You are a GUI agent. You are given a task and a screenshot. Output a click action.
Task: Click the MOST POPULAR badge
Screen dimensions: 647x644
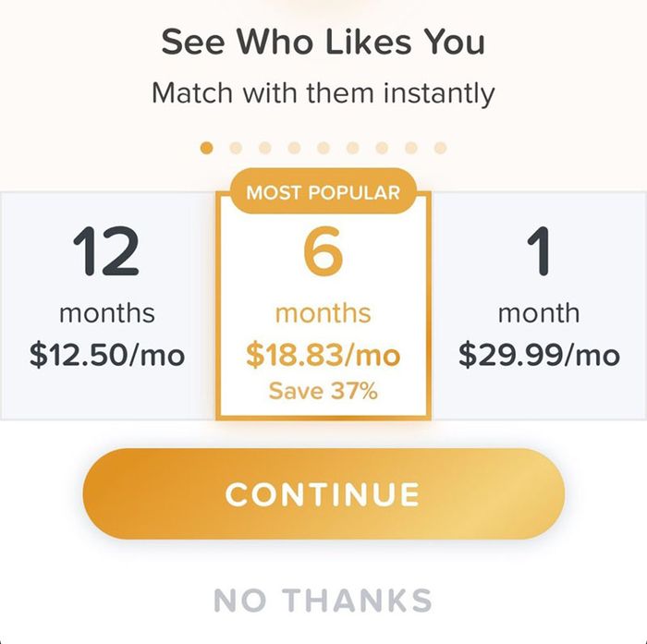(x=323, y=191)
